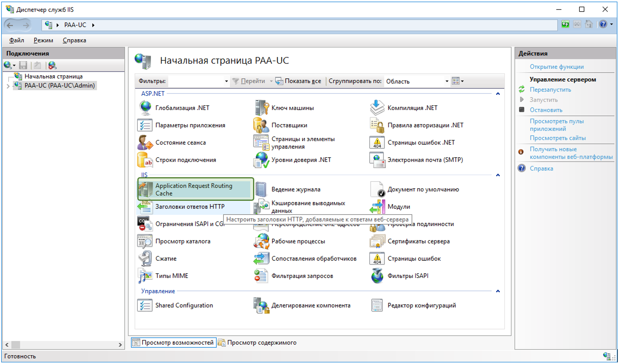
Task: Click Перезапустить server action
Action: click(550, 90)
